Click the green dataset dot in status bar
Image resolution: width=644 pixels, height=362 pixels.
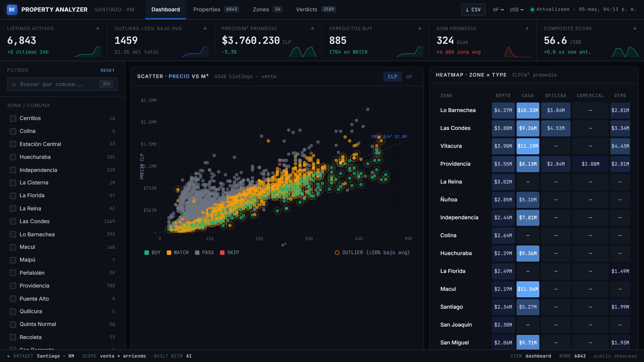pyautogui.click(x=8, y=356)
